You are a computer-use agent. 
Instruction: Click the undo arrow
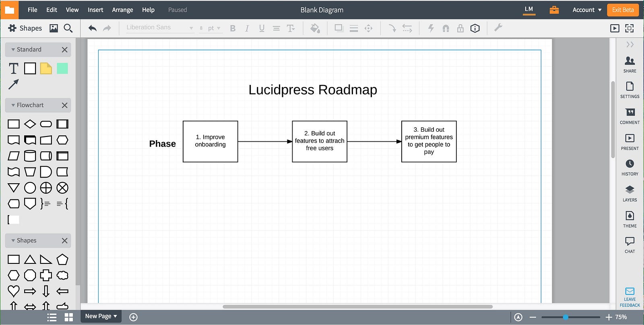click(x=92, y=28)
